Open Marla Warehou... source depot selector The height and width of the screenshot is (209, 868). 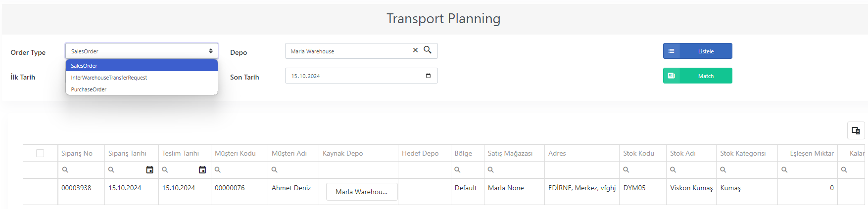click(362, 192)
